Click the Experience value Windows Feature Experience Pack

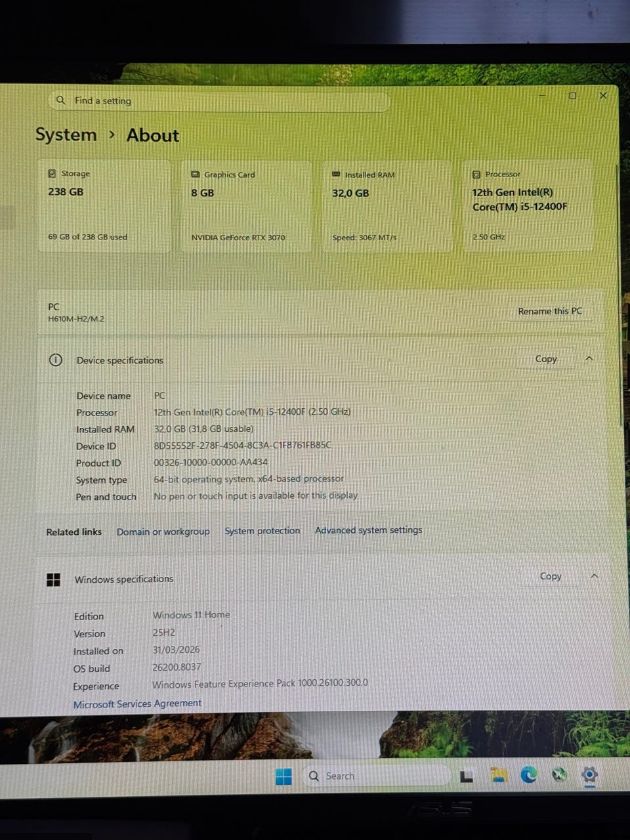(x=260, y=683)
